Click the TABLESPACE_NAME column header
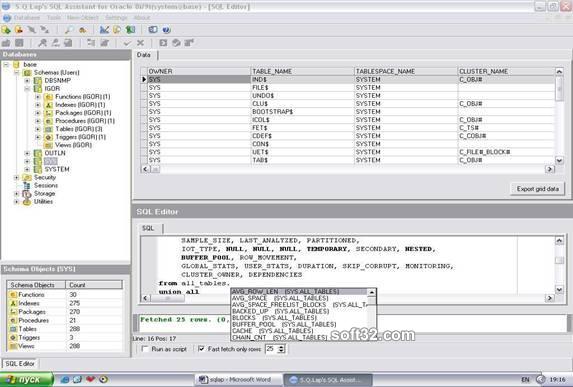This screenshot has height=387, width=573. (406, 71)
